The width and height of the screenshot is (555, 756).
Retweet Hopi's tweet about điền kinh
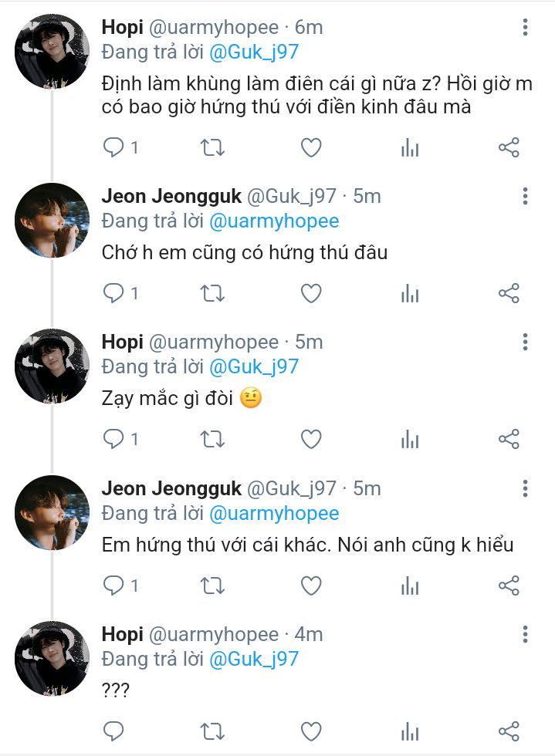212,147
